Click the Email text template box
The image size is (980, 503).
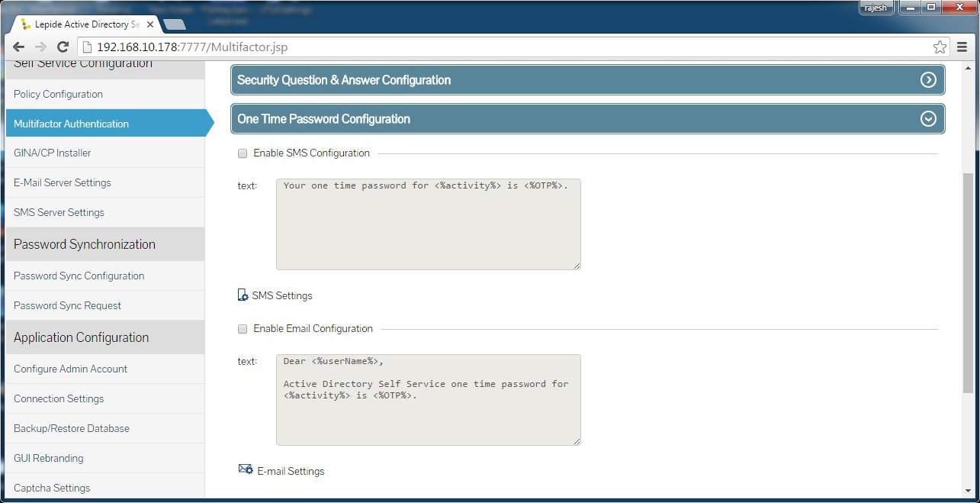coord(428,399)
